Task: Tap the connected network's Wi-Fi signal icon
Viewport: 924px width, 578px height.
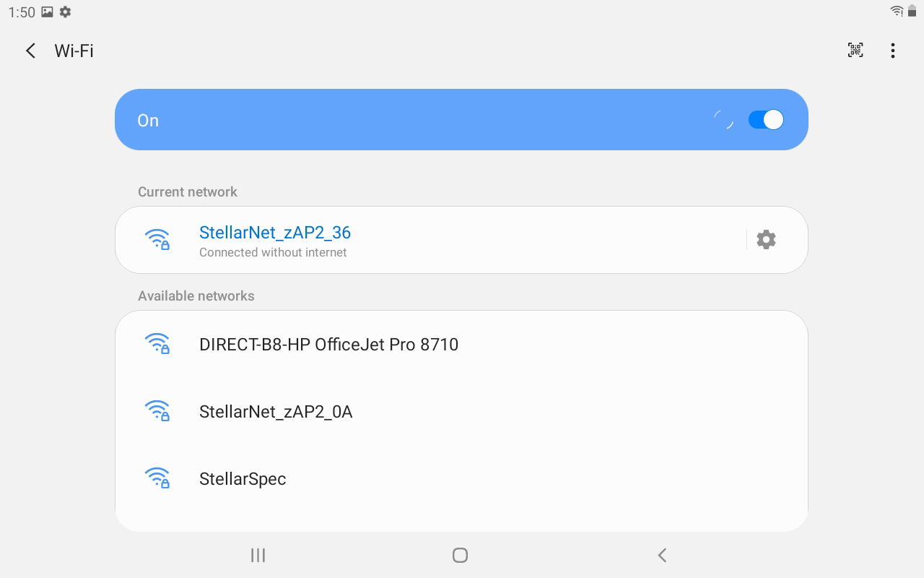Action: point(157,239)
